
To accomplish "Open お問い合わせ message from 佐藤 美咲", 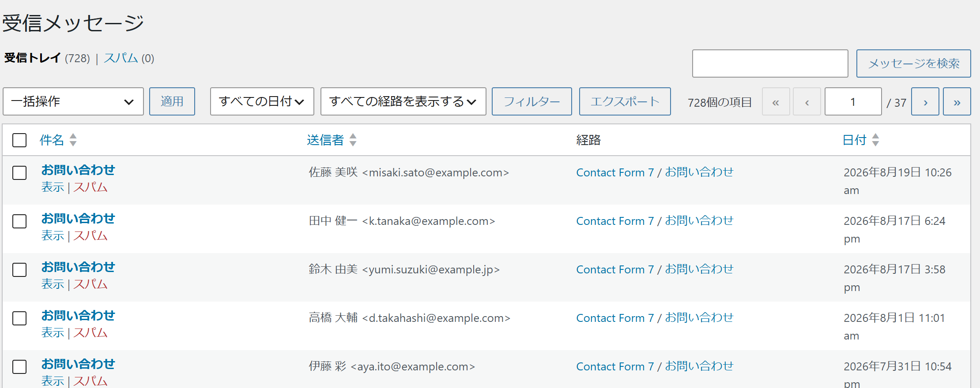I will click(78, 170).
